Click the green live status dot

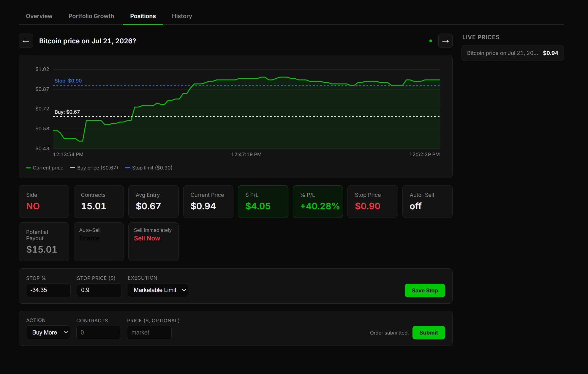(431, 41)
